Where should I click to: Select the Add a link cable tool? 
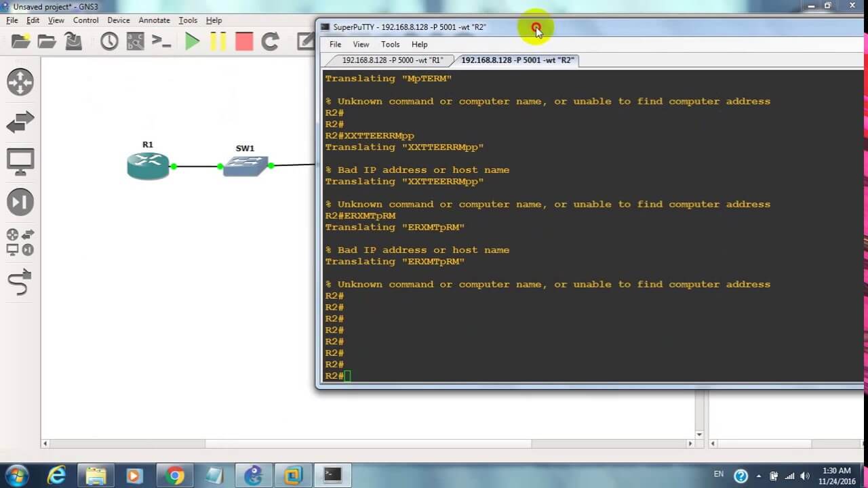click(x=20, y=282)
